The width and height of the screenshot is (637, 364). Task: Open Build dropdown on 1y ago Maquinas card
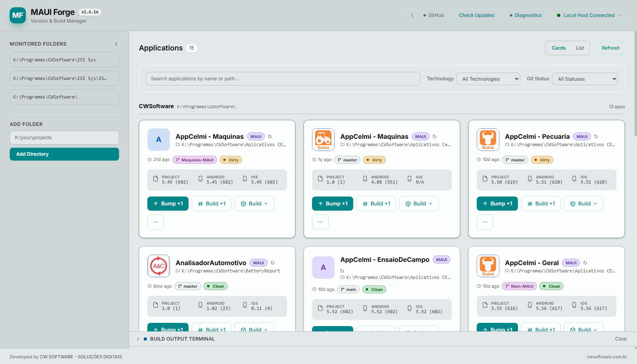(x=419, y=203)
